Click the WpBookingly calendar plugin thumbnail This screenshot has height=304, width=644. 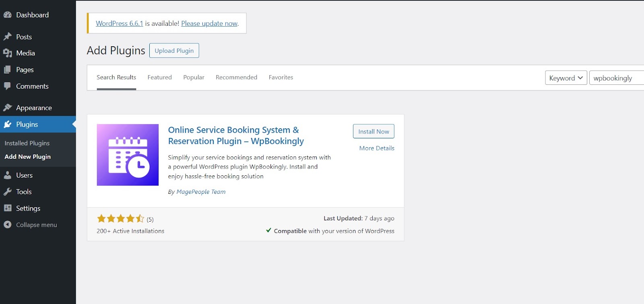click(128, 155)
